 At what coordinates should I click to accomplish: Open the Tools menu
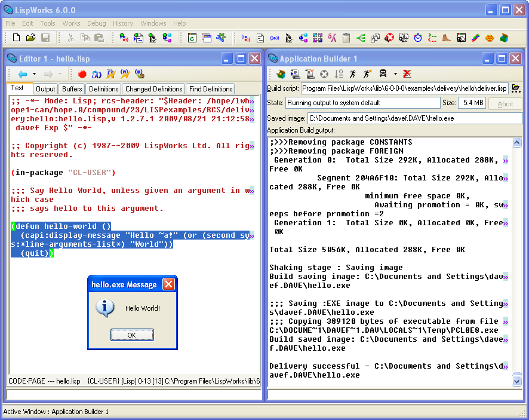48,23
